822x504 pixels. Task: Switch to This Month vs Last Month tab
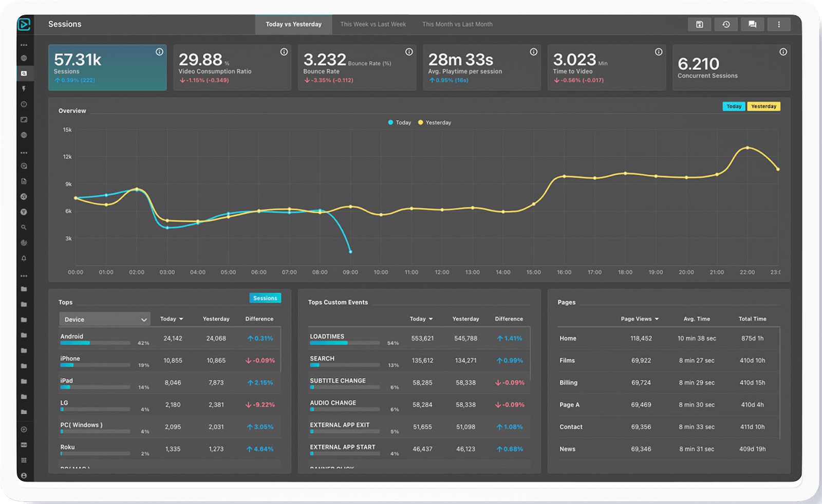tap(457, 24)
